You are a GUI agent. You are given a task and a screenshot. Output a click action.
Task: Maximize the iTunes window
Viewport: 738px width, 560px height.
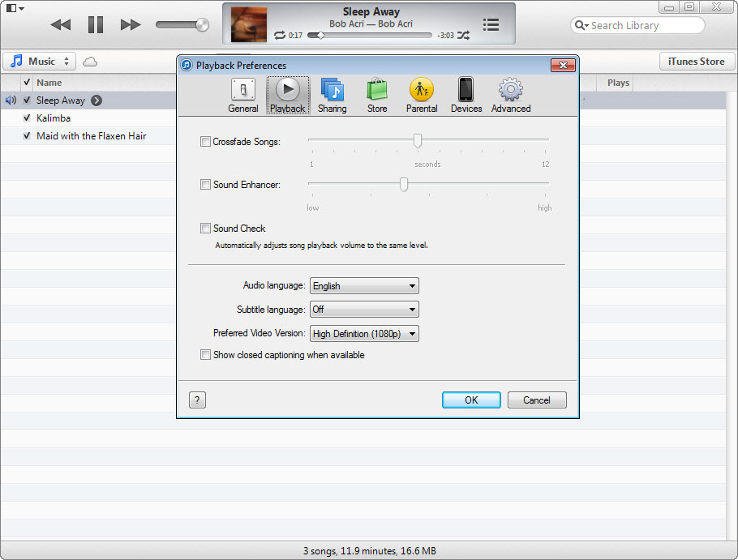(x=689, y=7)
